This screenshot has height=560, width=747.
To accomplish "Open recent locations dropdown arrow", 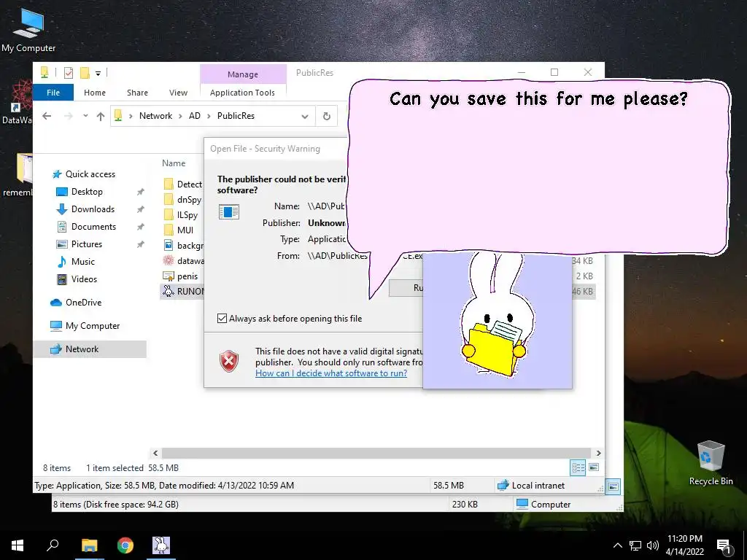I will coord(85,116).
